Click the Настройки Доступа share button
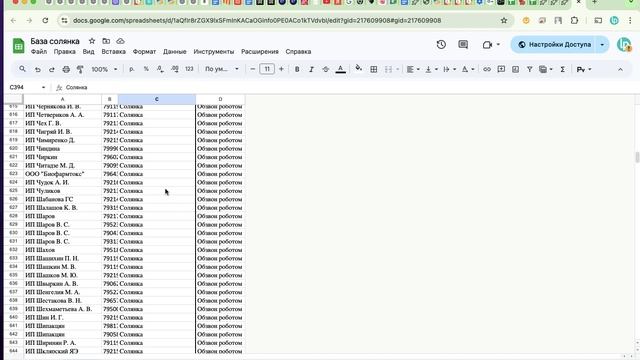 pos(555,44)
